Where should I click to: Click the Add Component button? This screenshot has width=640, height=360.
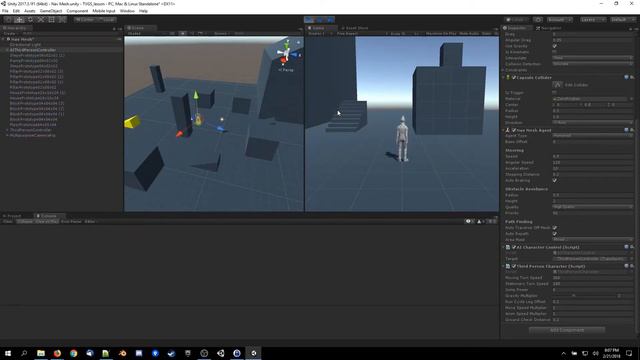(567, 330)
